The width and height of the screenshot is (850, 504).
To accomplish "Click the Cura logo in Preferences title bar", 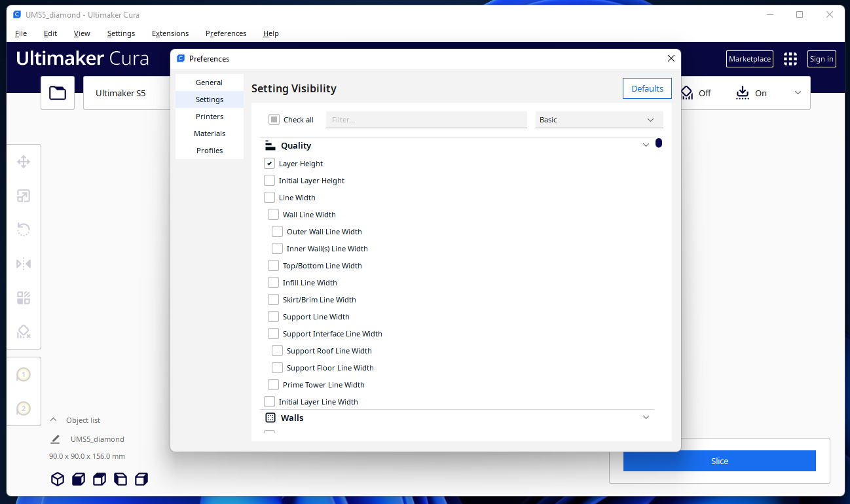I will [181, 58].
